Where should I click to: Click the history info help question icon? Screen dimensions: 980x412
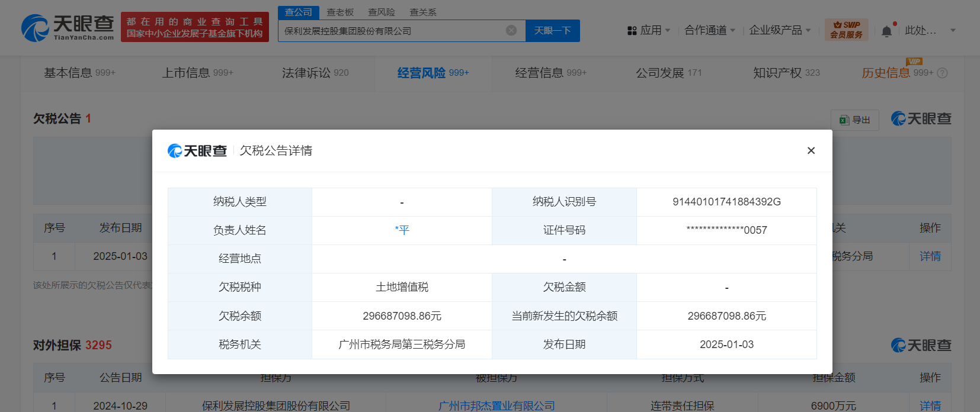click(x=943, y=73)
